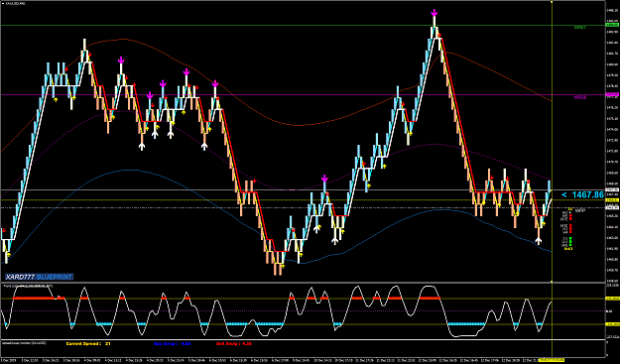Click the green level label beside the green line

pos(580,28)
